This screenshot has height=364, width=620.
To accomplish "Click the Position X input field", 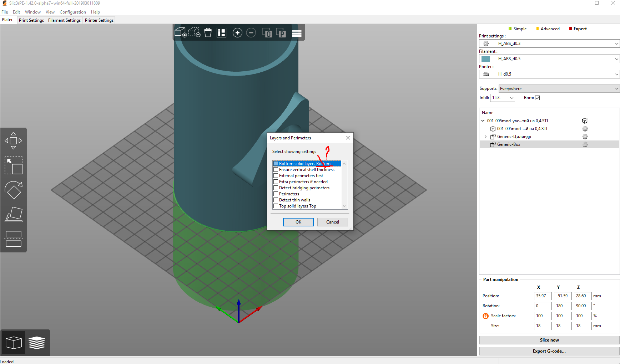I will [x=543, y=296].
